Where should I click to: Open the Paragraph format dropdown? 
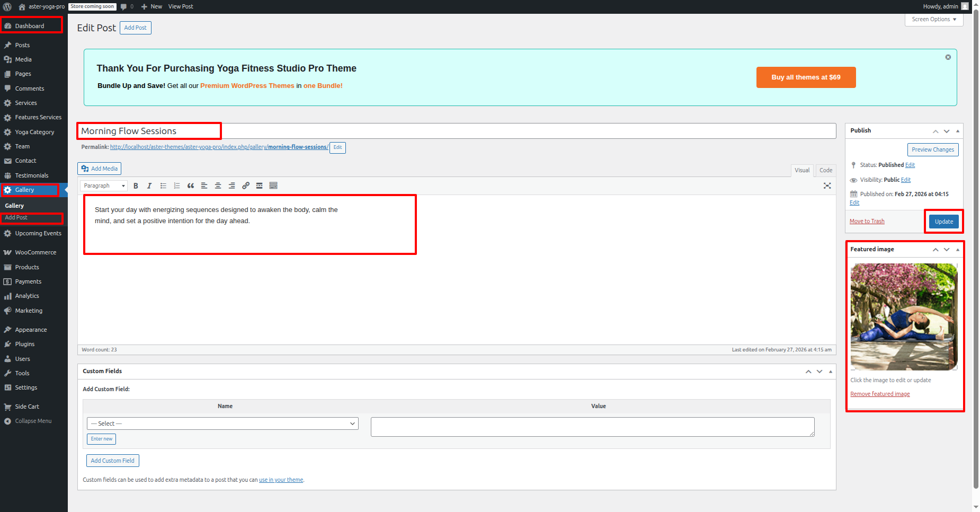point(104,186)
